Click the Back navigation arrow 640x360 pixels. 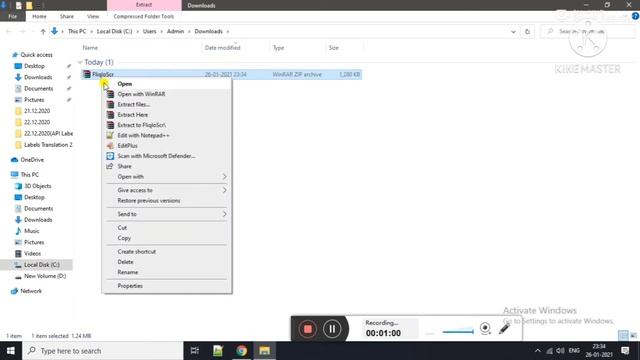click(9, 31)
